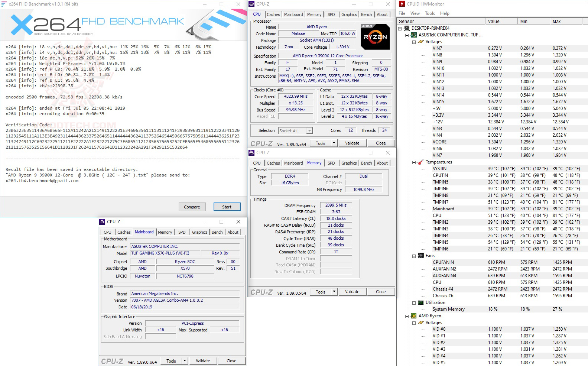This screenshot has height=366, width=588.
Task: Click the DESKTOP-R9MRE04 computer icon
Action: pos(407,28)
